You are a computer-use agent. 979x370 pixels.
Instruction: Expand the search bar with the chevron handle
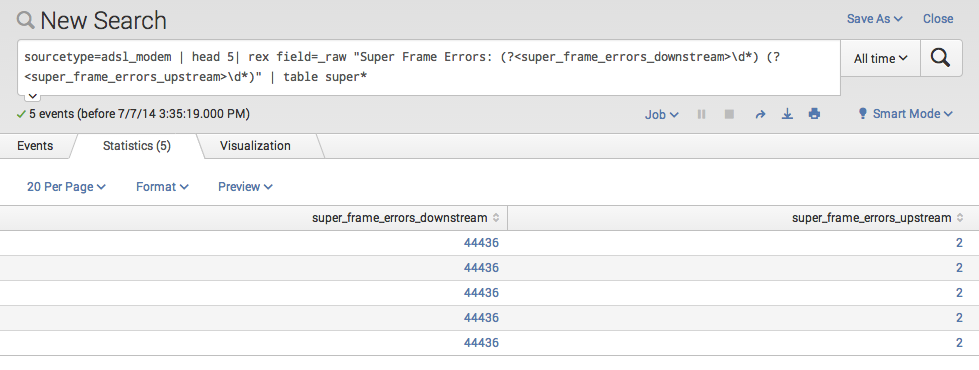click(x=32, y=96)
